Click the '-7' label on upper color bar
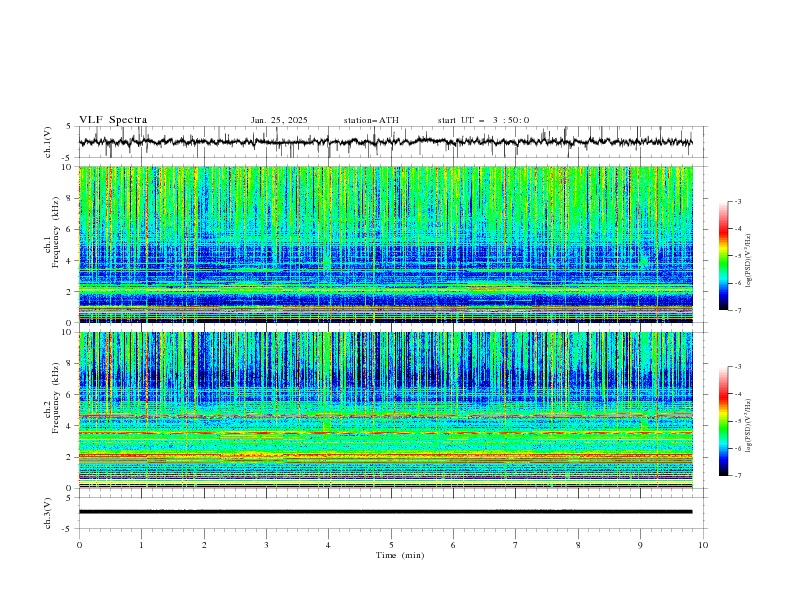This screenshot has width=792, height=612. click(x=738, y=310)
